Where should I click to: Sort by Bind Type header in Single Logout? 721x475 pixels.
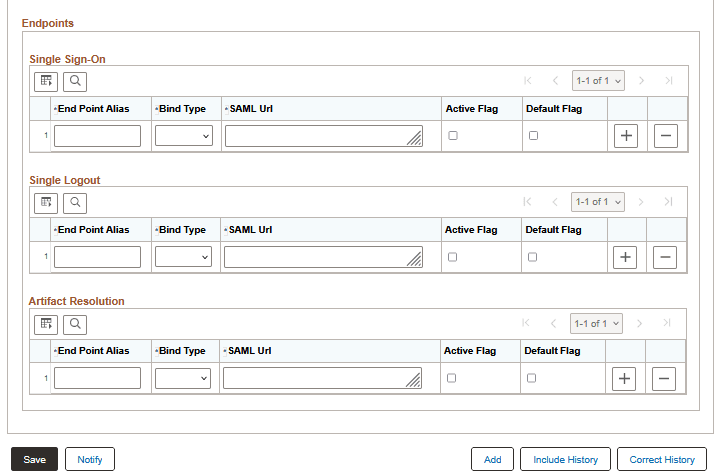click(x=182, y=230)
